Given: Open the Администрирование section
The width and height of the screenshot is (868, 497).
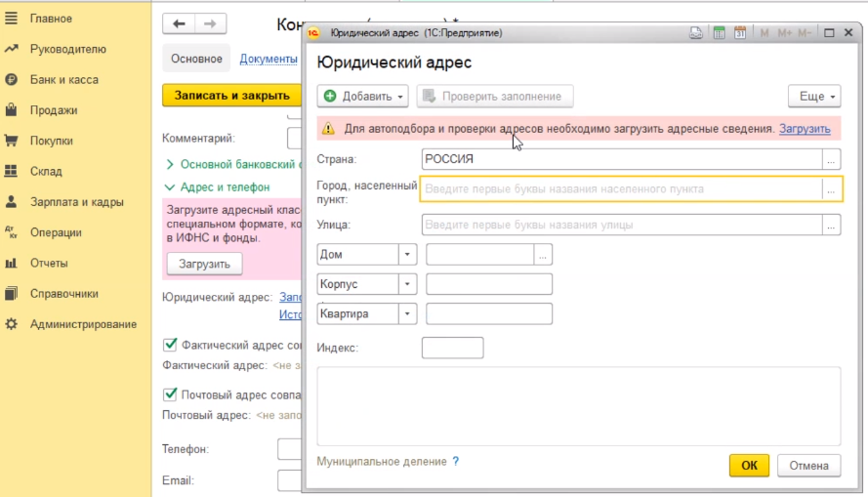Looking at the screenshot, I should [x=83, y=324].
